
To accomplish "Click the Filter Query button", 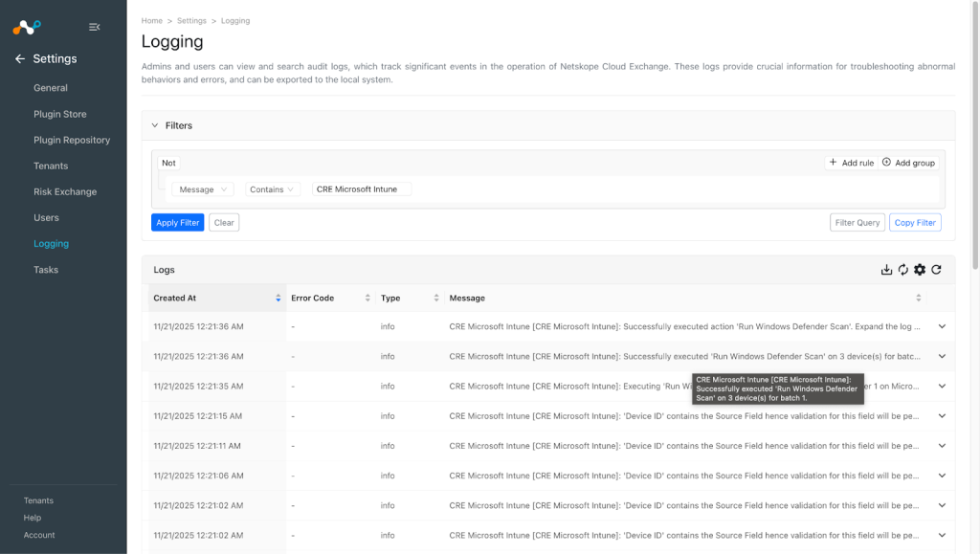I will click(857, 222).
